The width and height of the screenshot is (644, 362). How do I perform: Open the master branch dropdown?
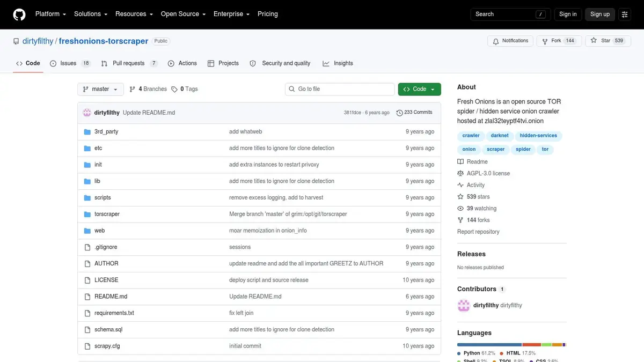(x=100, y=89)
